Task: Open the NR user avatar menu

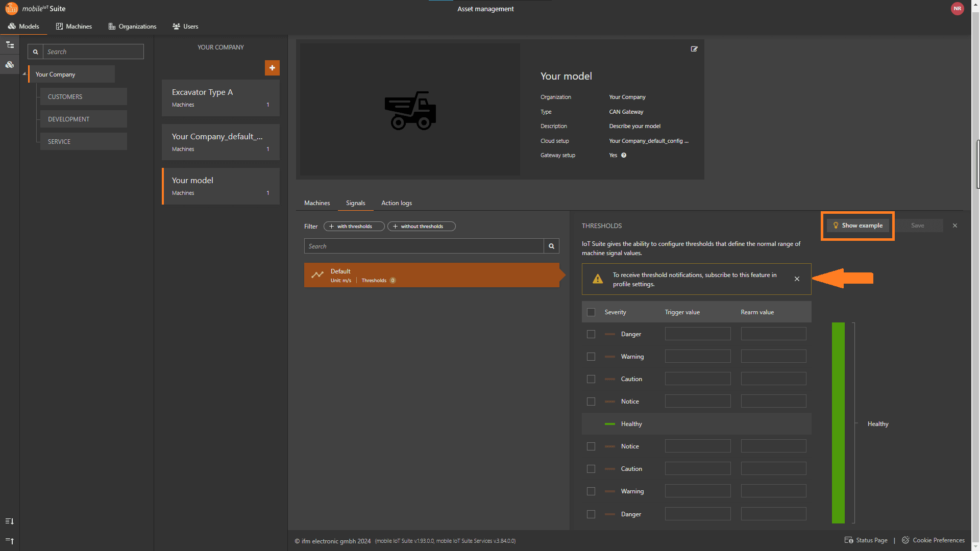Action: [x=957, y=9]
